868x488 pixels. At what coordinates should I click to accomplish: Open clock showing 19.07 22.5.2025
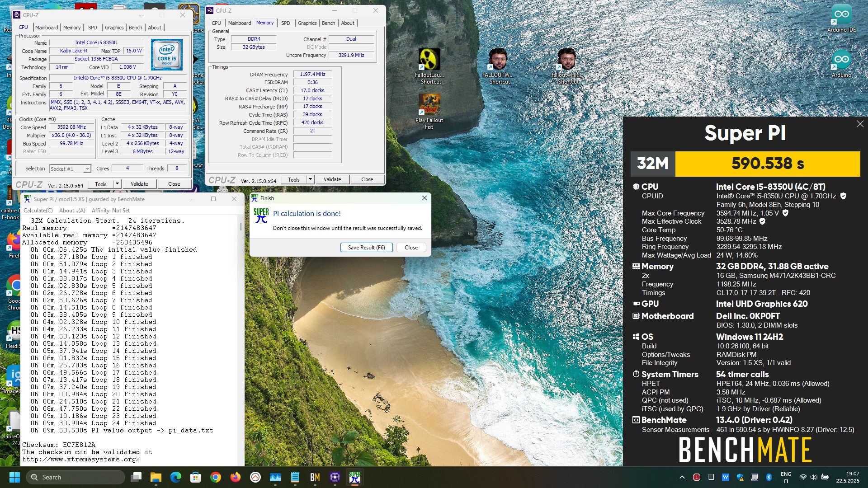[847, 477]
